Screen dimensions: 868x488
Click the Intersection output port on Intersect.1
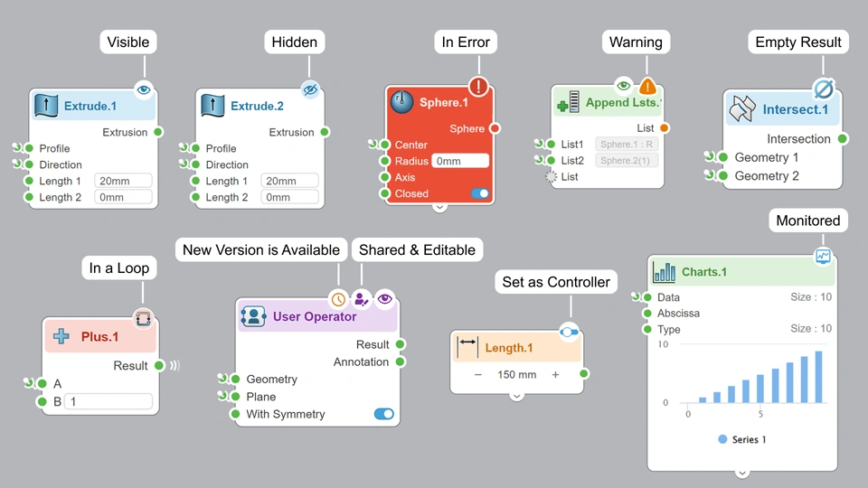coord(843,138)
